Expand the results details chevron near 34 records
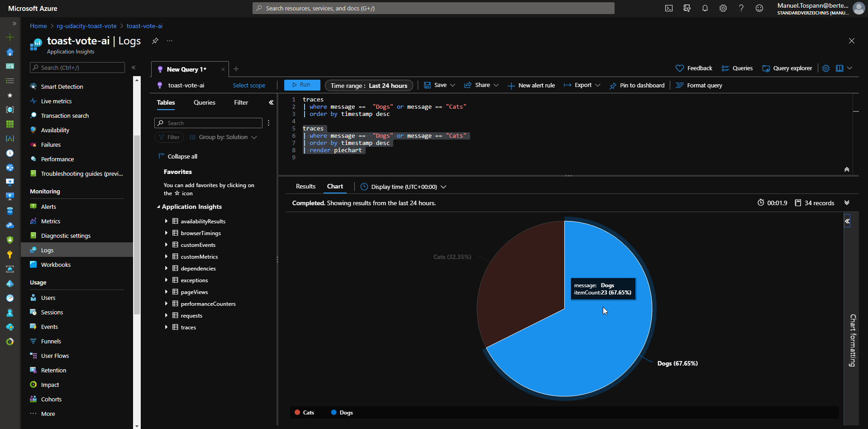The image size is (868, 429). pyautogui.click(x=847, y=203)
